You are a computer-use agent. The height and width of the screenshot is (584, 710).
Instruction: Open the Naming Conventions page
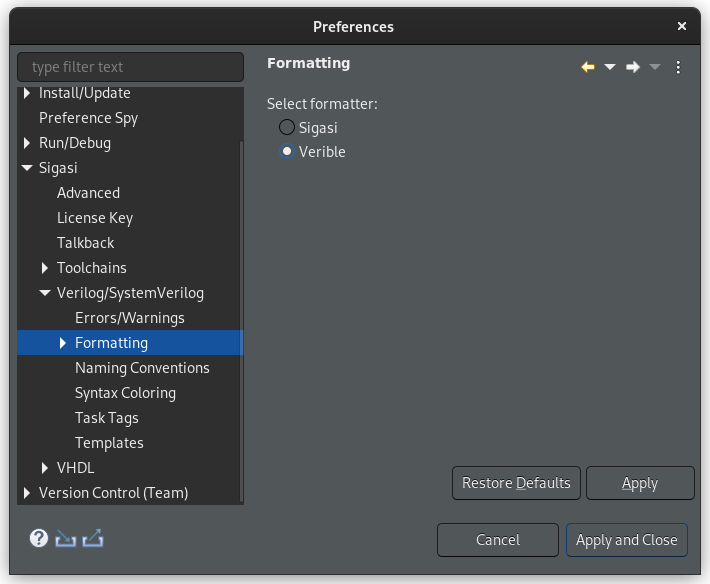pyautogui.click(x=142, y=368)
